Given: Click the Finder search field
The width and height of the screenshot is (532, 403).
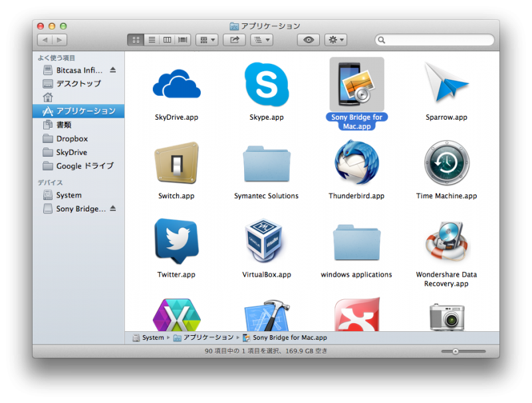Looking at the screenshot, I should click(x=434, y=40).
